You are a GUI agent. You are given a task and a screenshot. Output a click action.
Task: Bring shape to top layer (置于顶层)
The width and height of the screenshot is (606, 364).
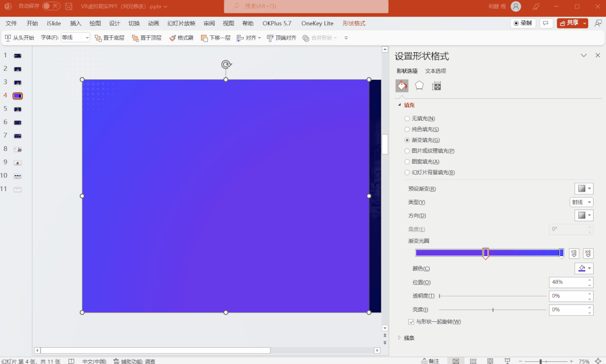coord(147,38)
